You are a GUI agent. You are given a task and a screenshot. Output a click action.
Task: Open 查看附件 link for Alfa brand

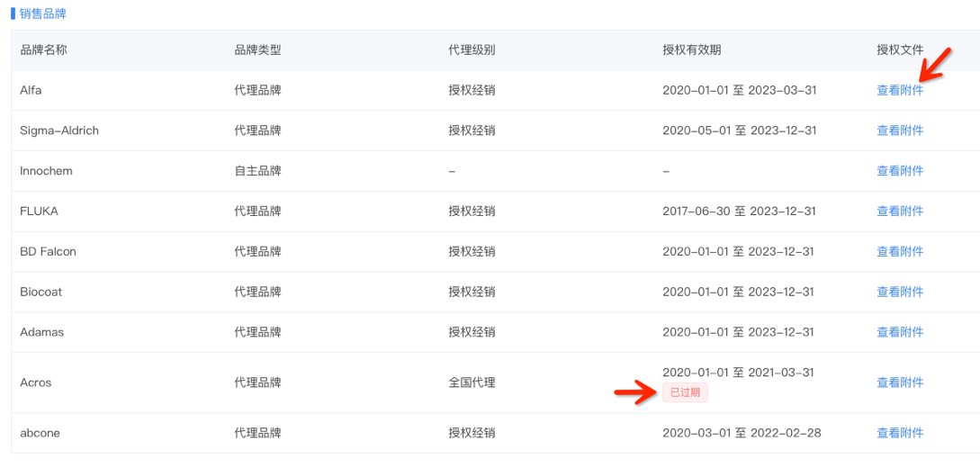tap(900, 90)
